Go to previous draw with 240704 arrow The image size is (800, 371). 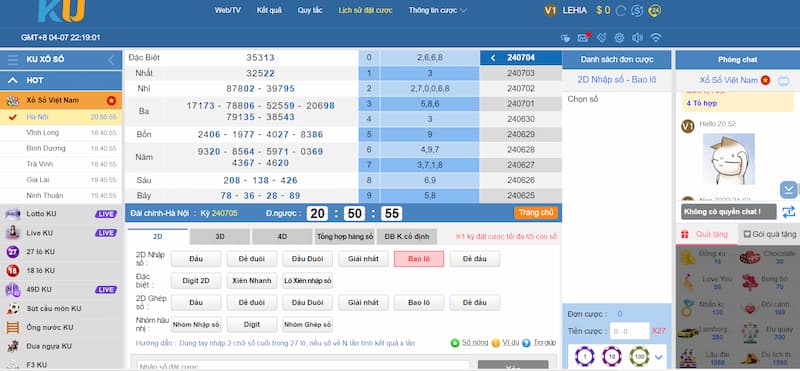(x=493, y=58)
